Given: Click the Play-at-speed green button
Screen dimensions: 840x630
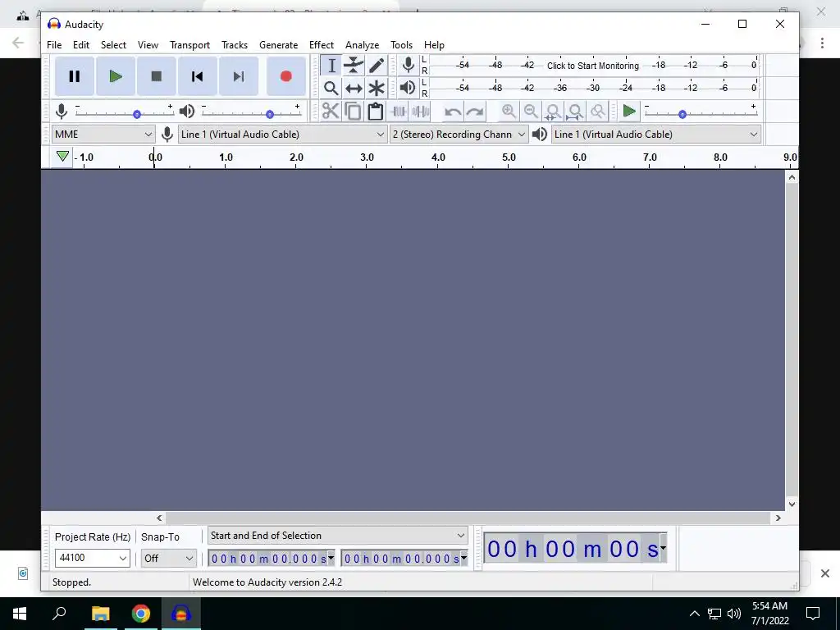Looking at the screenshot, I should tap(629, 112).
